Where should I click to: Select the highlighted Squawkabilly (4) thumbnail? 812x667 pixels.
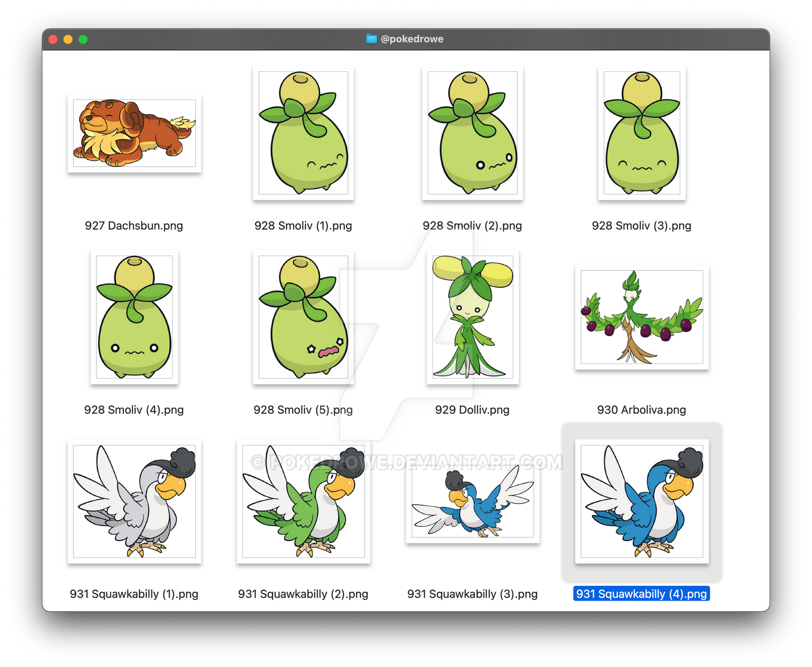(x=642, y=501)
